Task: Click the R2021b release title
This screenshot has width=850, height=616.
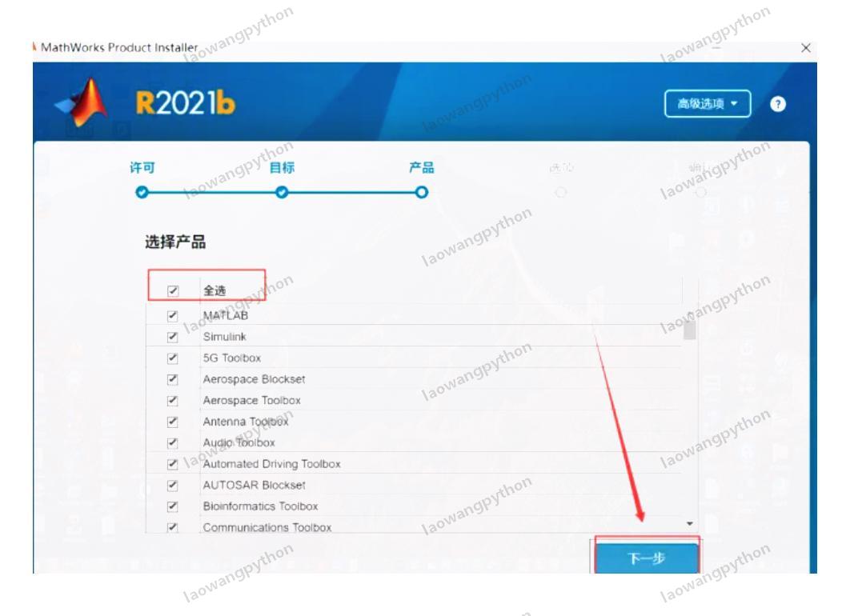Action: tap(185, 103)
